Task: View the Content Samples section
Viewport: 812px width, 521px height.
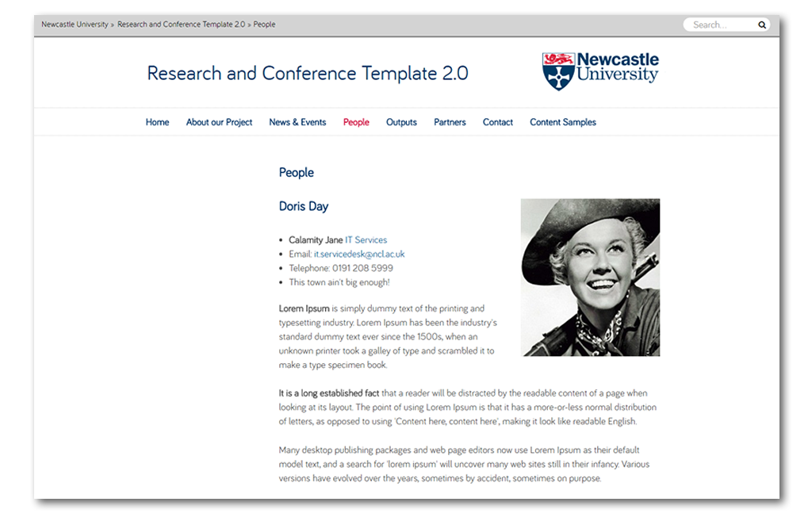Action: tap(563, 122)
